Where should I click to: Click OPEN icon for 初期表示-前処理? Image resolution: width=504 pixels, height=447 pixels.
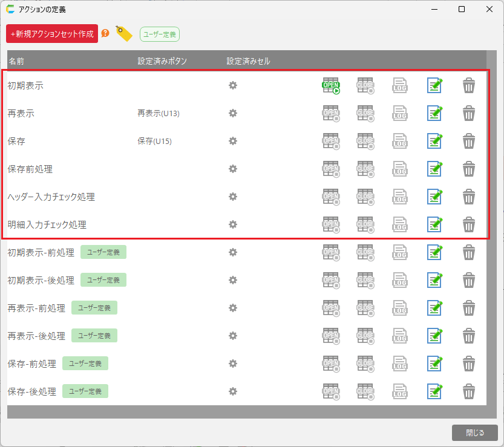point(330,252)
